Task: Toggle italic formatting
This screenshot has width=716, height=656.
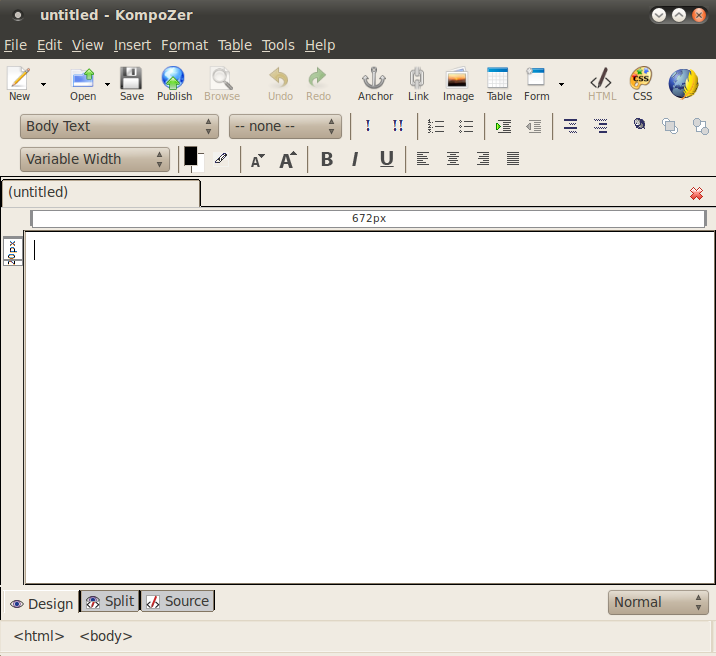Action: (x=355, y=159)
